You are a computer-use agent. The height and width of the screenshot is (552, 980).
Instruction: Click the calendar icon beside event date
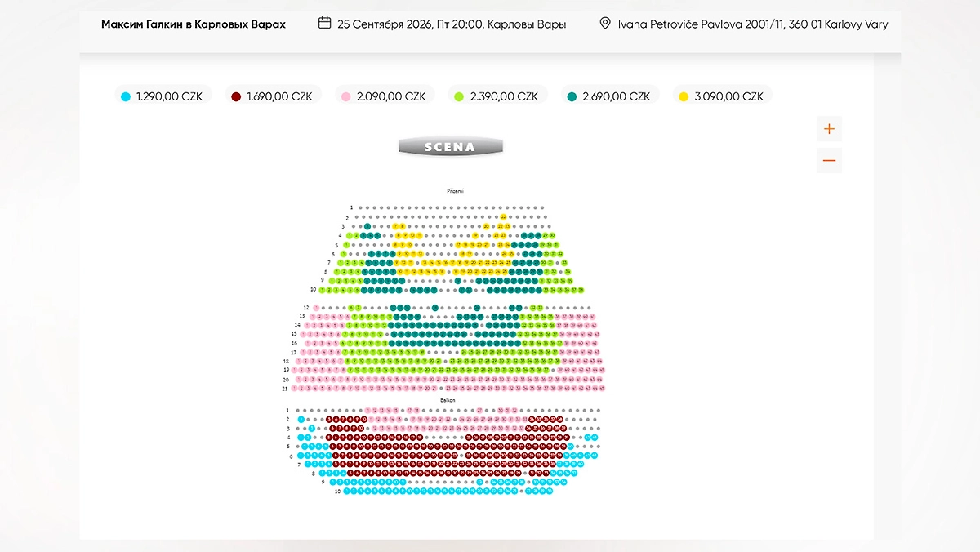coord(324,23)
